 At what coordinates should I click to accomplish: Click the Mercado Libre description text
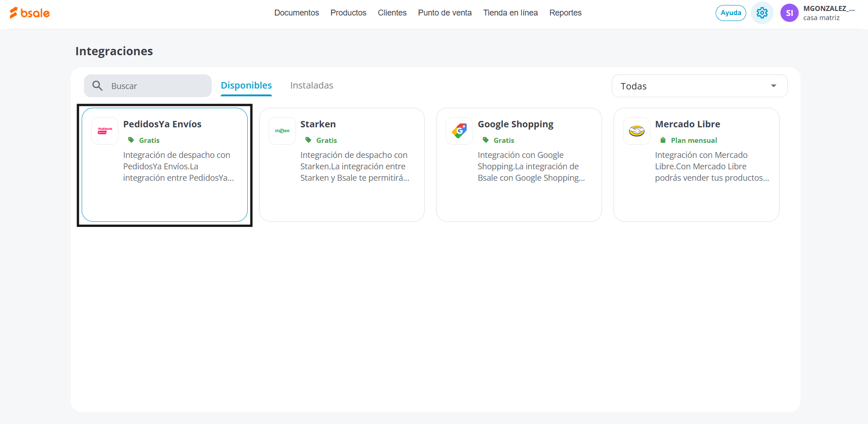click(x=712, y=167)
